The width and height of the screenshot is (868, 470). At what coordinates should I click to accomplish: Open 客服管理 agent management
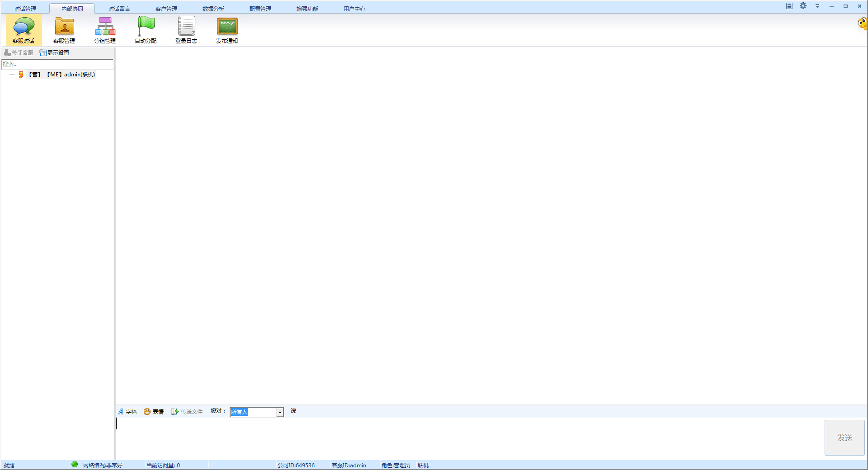[64, 30]
